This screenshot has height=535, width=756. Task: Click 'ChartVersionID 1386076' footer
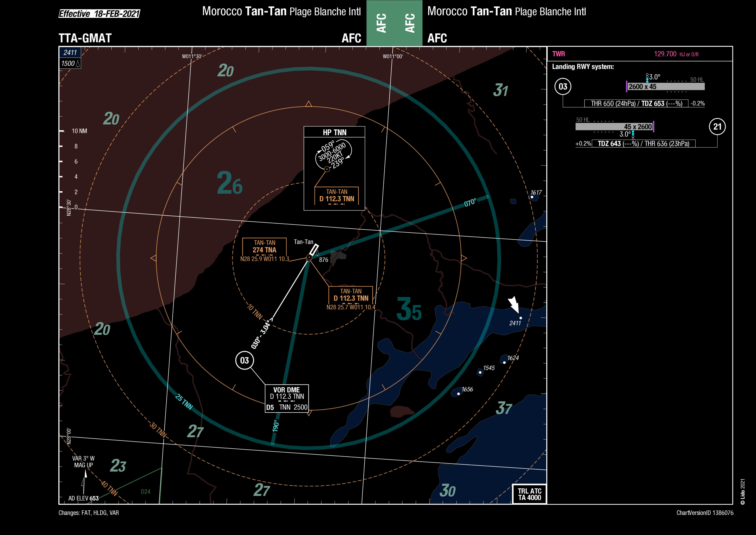[705, 513]
